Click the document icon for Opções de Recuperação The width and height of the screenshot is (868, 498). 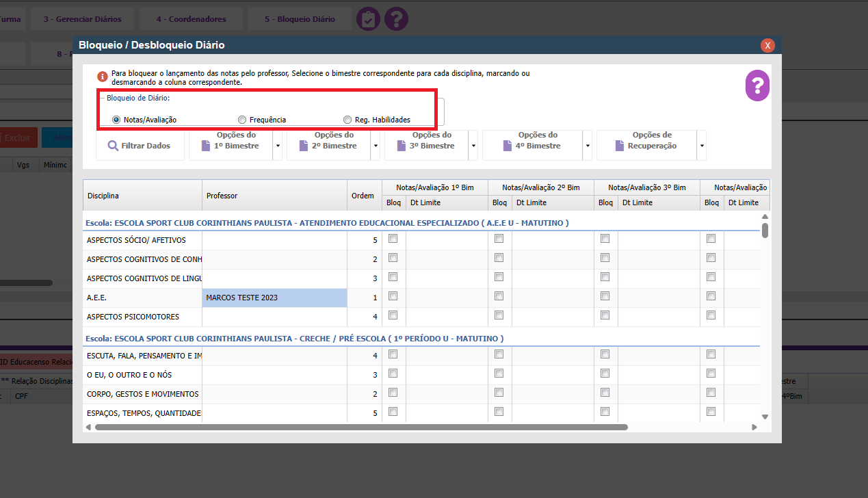[620, 146]
